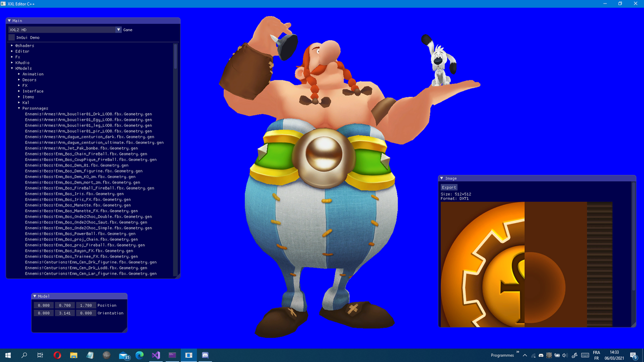The image size is (644, 362).
Task: Collapse the Personnages folder
Action: [x=19, y=108]
